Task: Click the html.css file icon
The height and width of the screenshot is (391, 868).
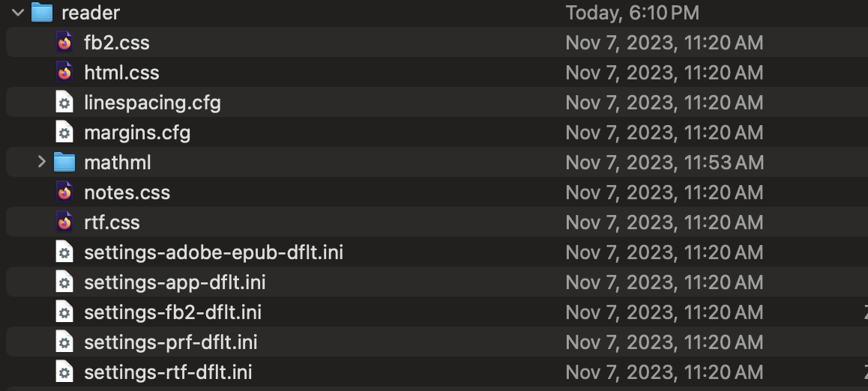Action: coord(65,73)
